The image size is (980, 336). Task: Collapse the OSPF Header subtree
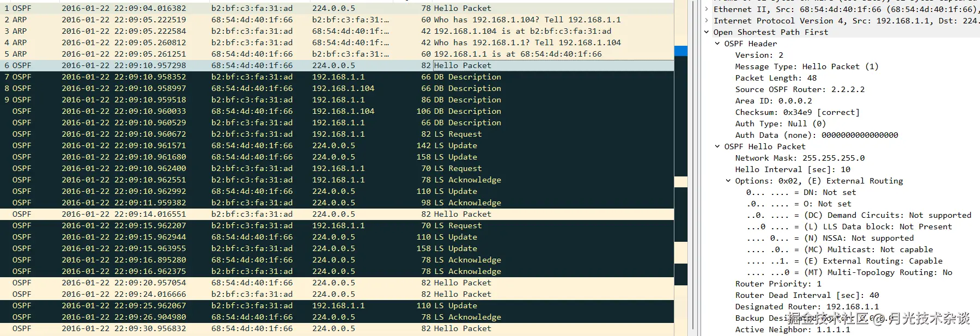click(x=717, y=44)
